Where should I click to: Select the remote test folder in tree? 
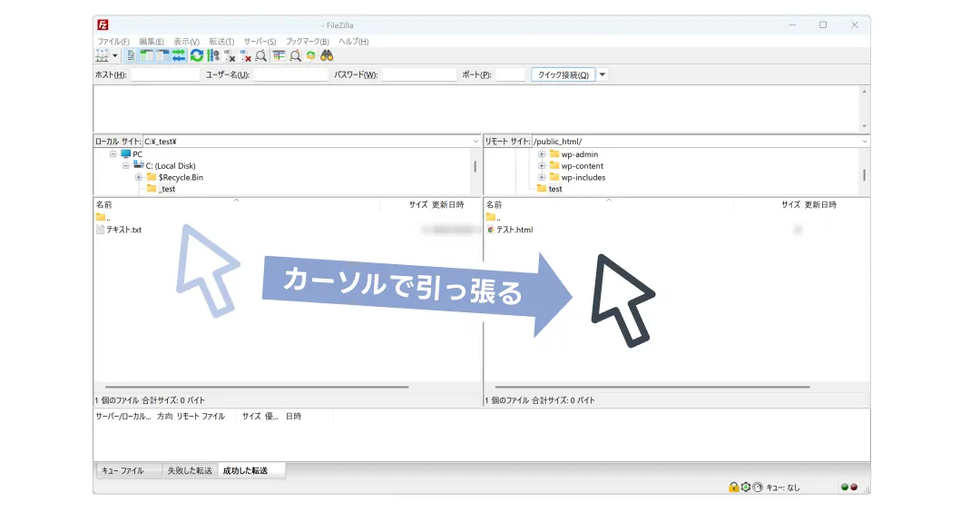550,189
